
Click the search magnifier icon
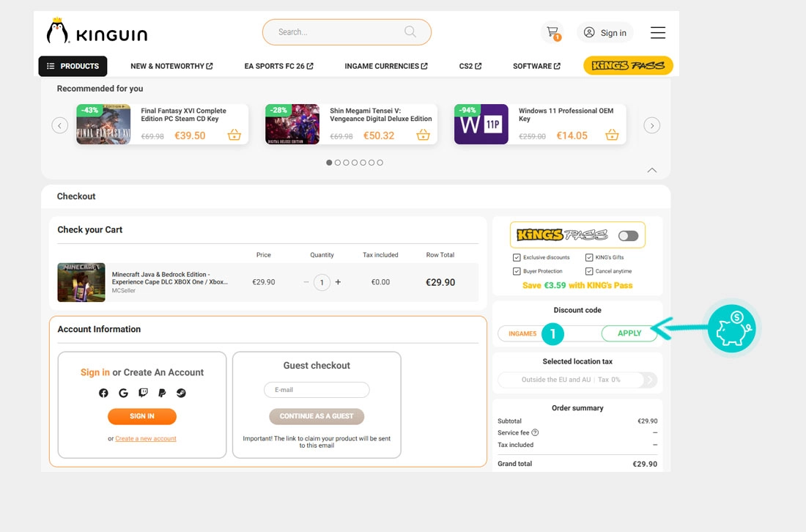[x=410, y=32]
